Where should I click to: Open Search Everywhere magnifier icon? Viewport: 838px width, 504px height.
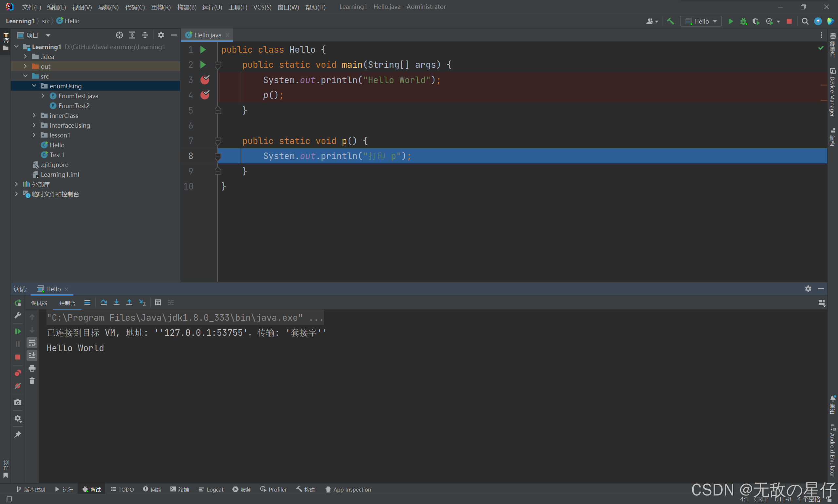coord(805,21)
